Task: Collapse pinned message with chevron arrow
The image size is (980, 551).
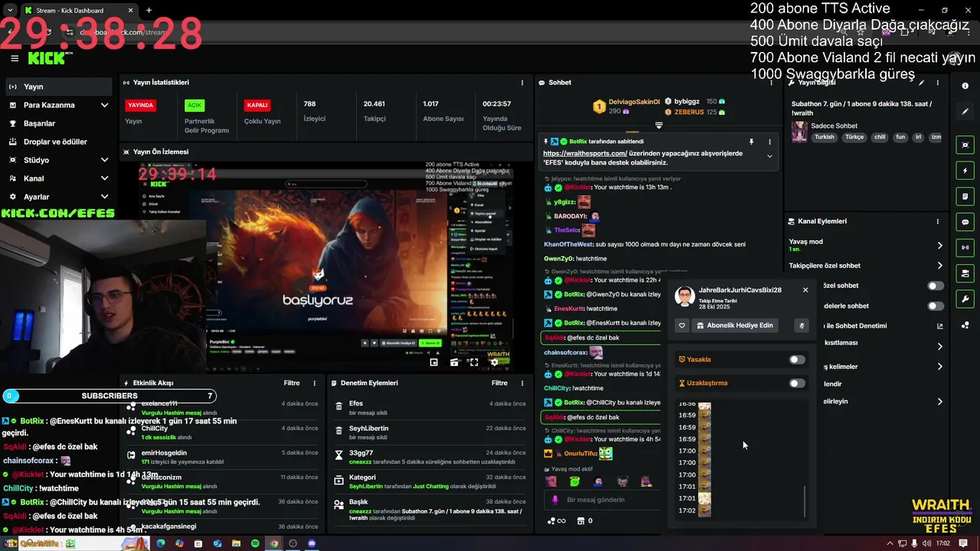Action: [x=769, y=156]
